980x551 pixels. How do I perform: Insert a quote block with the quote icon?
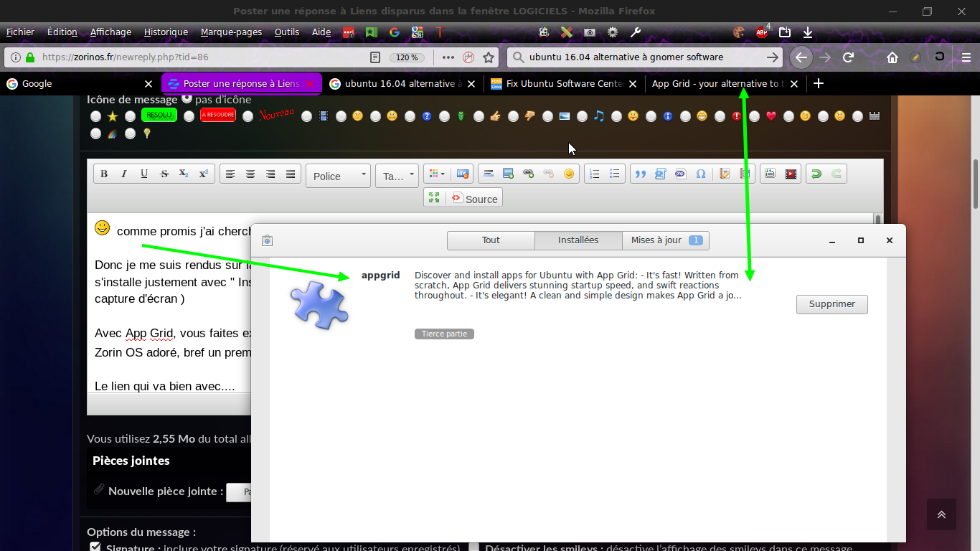(641, 174)
